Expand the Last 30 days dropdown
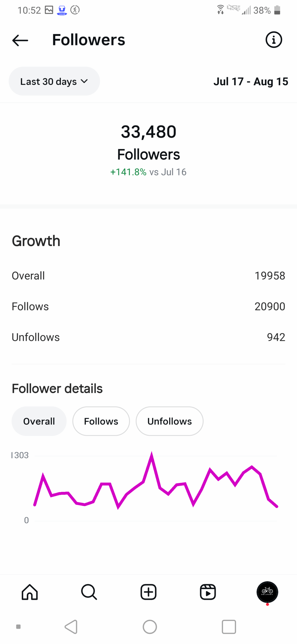 [x=54, y=81]
